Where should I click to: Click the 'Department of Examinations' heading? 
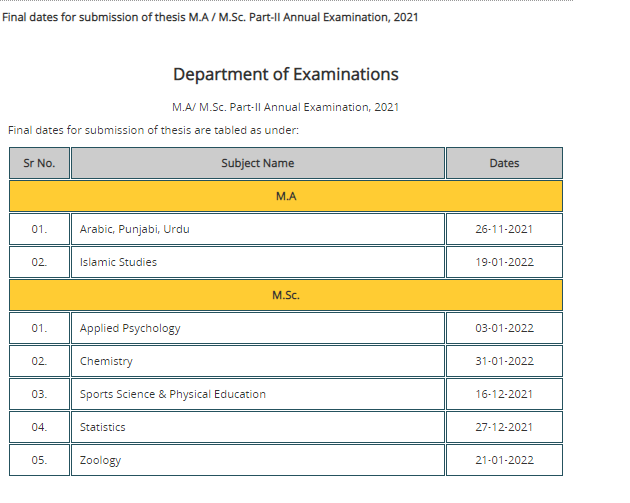pyautogui.click(x=286, y=74)
